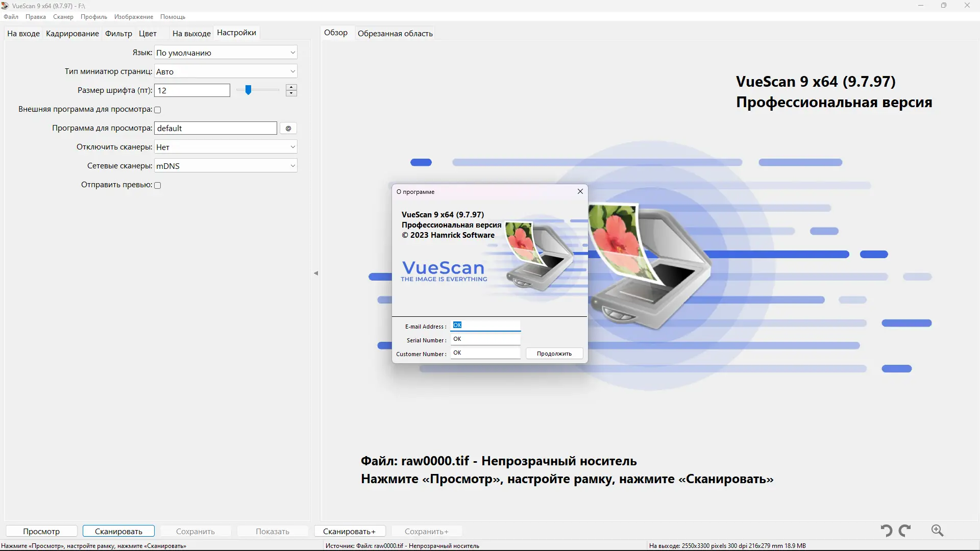Expand the page thumbnail type dropdown

click(226, 71)
